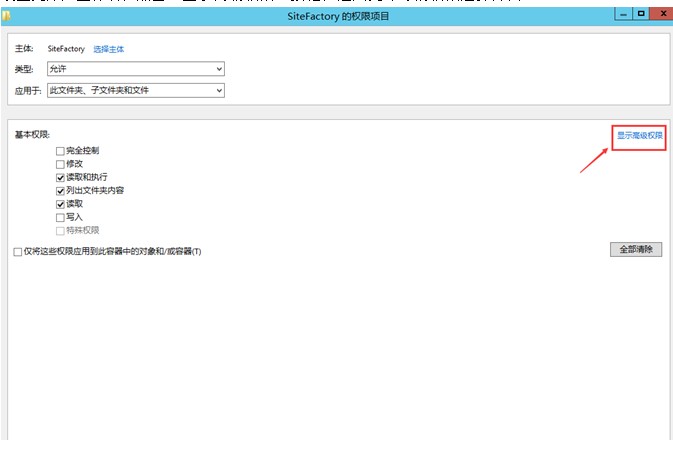Maximize the permission entry window
Image resolution: width=673 pixels, height=454 pixels.
coord(642,16)
